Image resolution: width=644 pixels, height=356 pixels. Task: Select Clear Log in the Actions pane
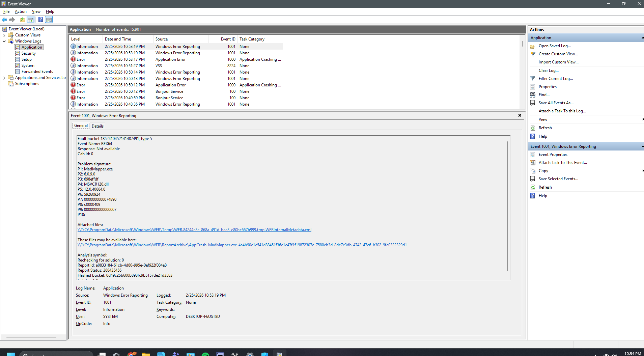click(x=549, y=70)
